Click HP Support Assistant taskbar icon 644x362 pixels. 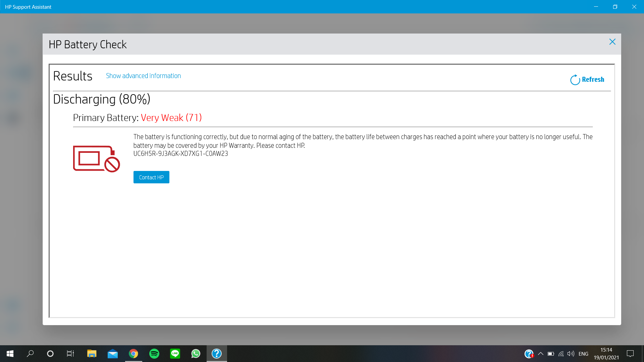click(x=217, y=354)
